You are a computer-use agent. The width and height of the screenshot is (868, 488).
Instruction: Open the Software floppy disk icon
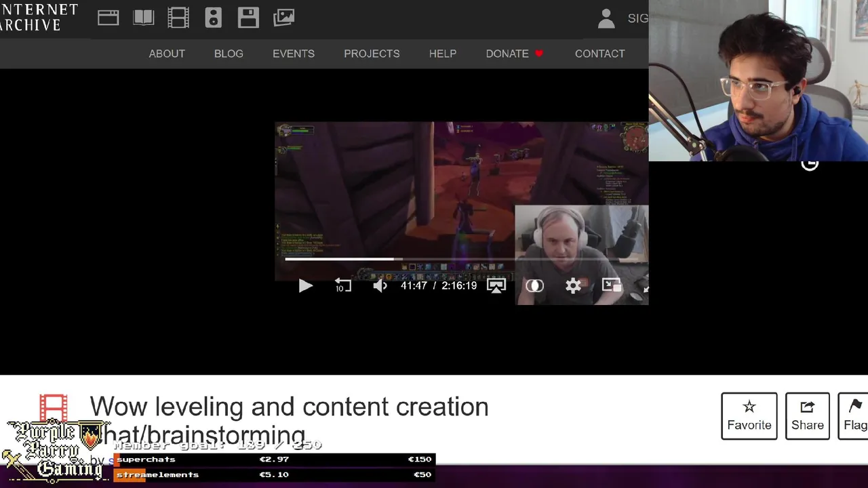pyautogui.click(x=248, y=18)
